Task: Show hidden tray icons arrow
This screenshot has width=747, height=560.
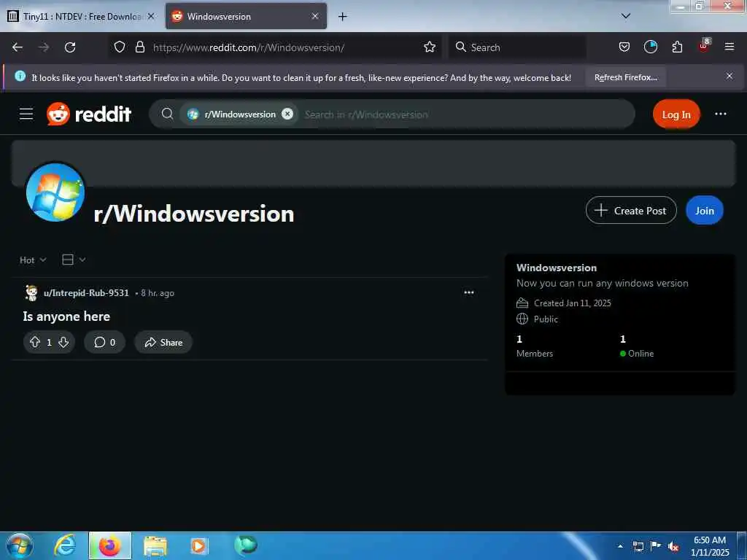Action: 620,546
